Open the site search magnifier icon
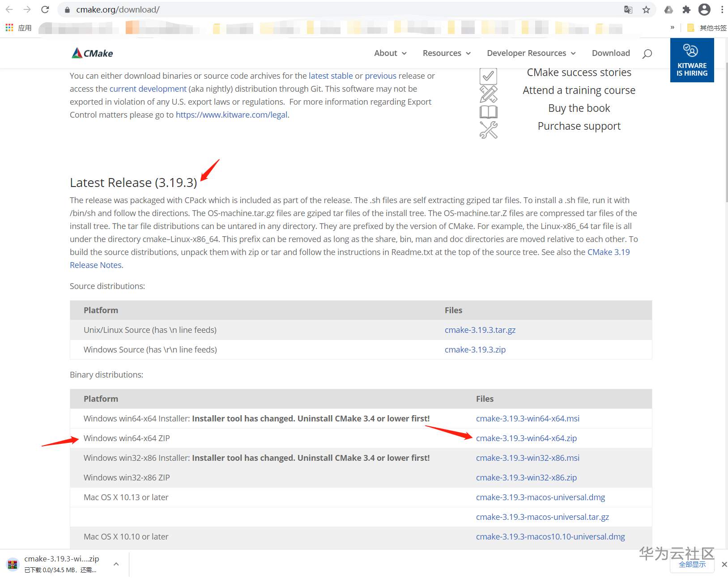This screenshot has width=728, height=578. pos(647,54)
